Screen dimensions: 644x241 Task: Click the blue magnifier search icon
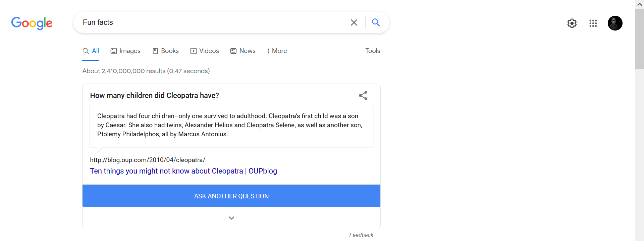pos(376,22)
